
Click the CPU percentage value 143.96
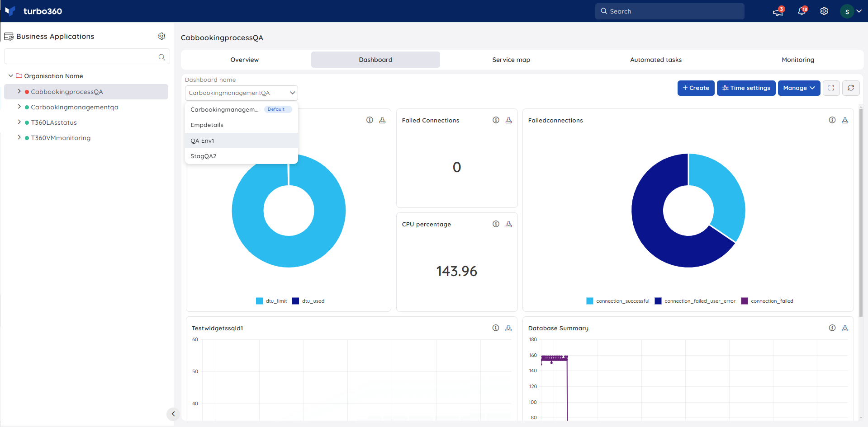coord(457,271)
